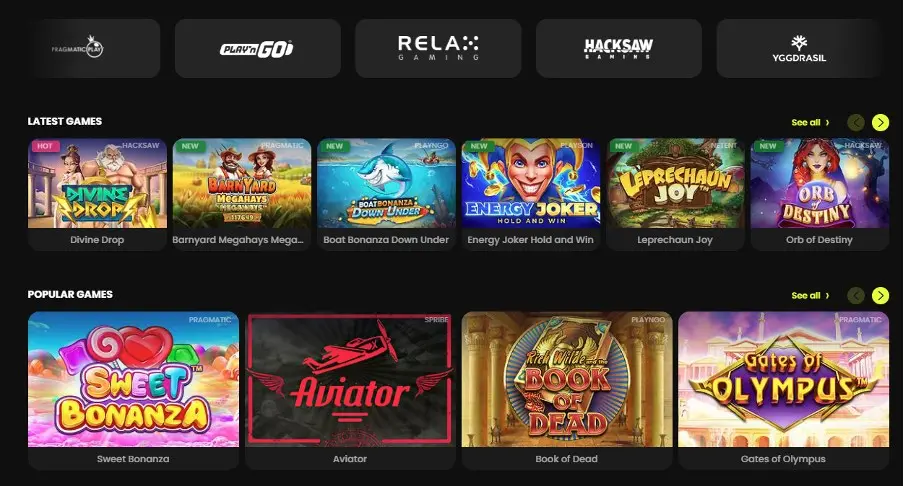
Task: Select the Play'n GO provider logo
Action: pos(258,48)
